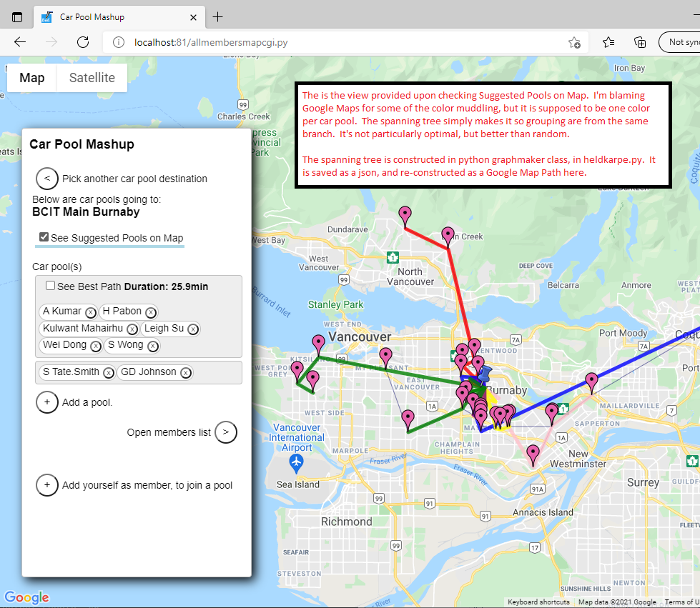700x608 pixels.
Task: Go back in browser history
Action: (x=20, y=42)
